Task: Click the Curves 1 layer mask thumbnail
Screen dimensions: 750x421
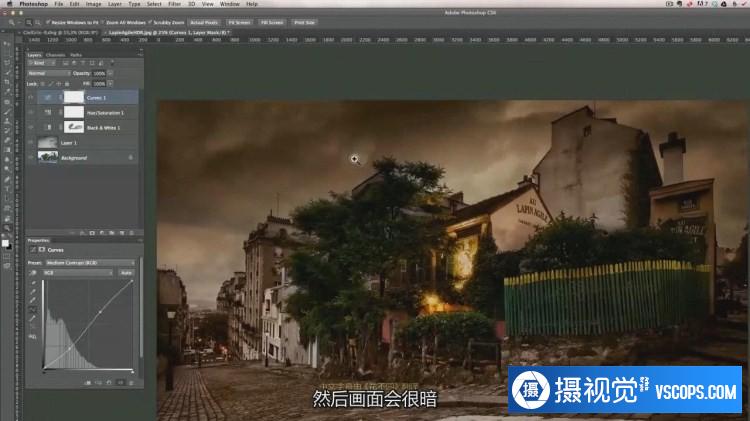Action: [x=74, y=98]
